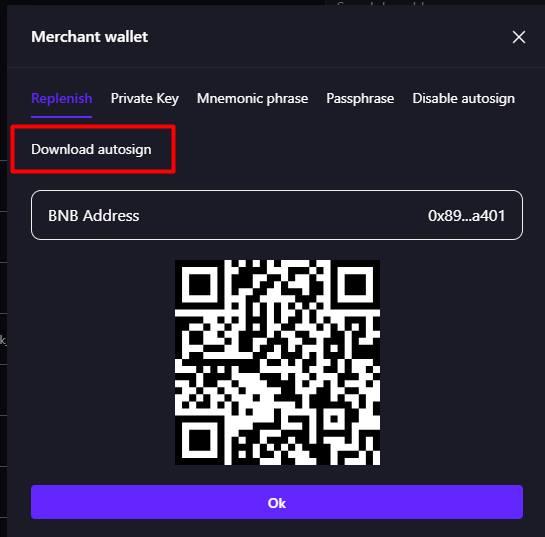Image resolution: width=545 pixels, height=537 pixels.
Task: Switch to the Replenish tab
Action: [x=62, y=98]
